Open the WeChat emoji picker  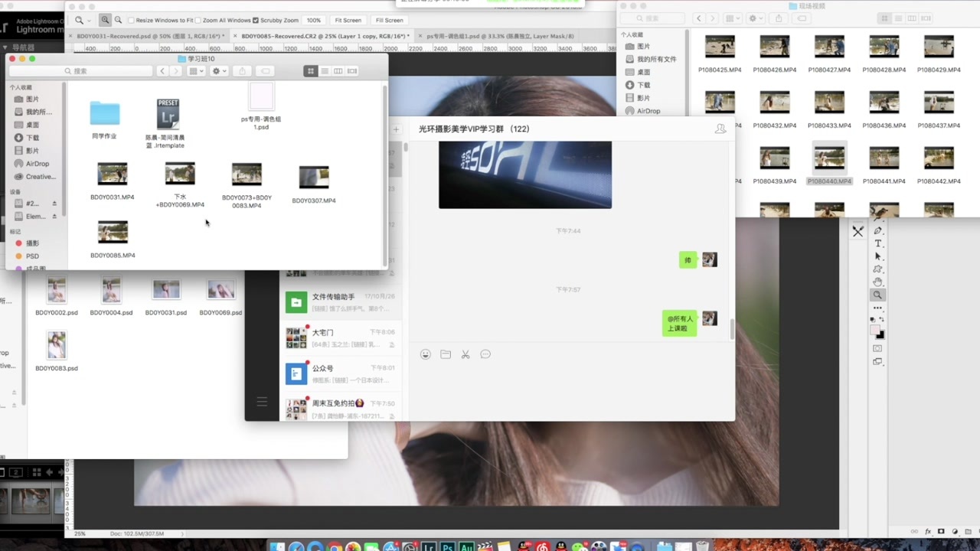(x=426, y=354)
